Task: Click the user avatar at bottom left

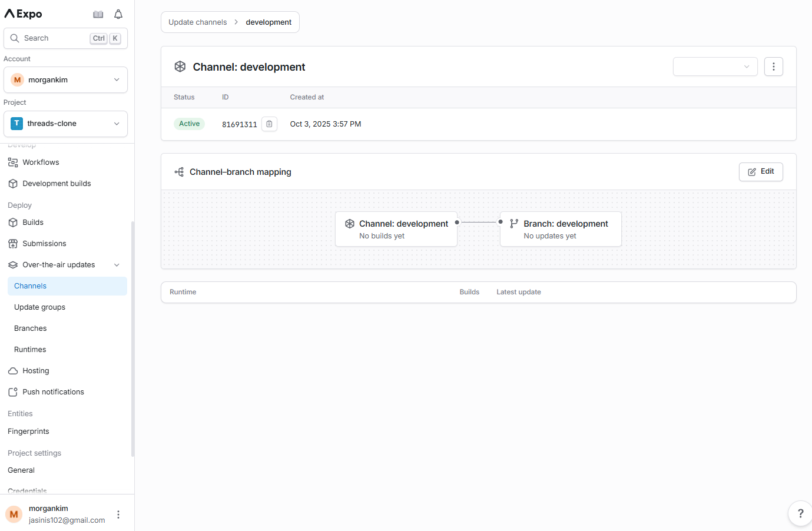Action: click(14, 515)
